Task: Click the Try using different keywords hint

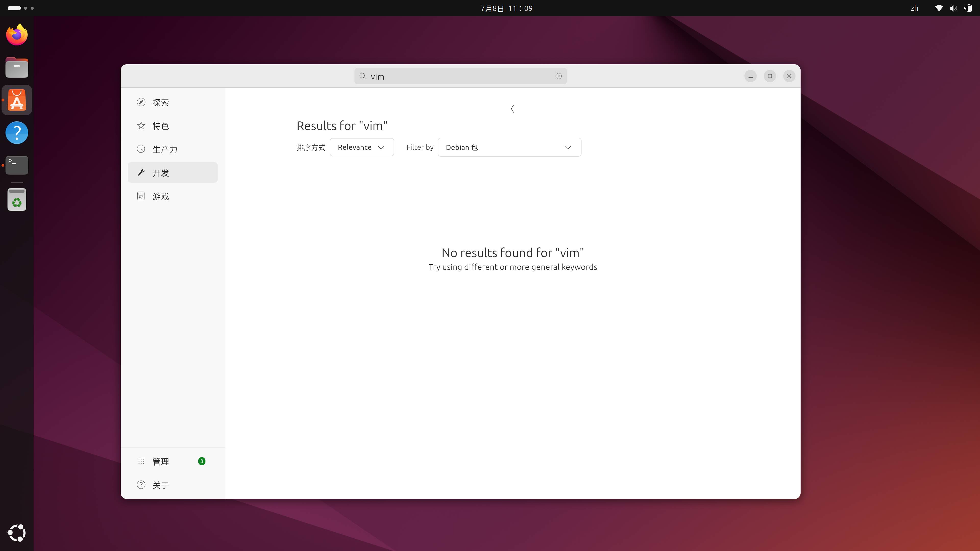Action: [512, 267]
